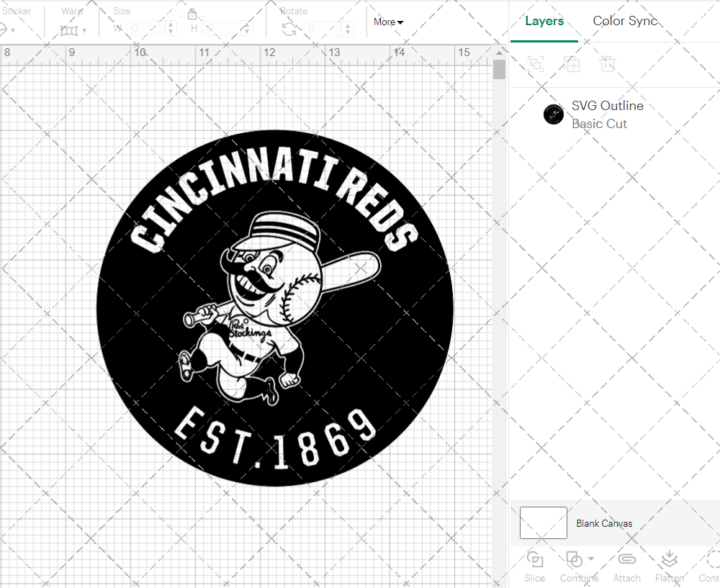The height and width of the screenshot is (588, 720).
Task: Open the Layers tab
Action: [x=544, y=21]
